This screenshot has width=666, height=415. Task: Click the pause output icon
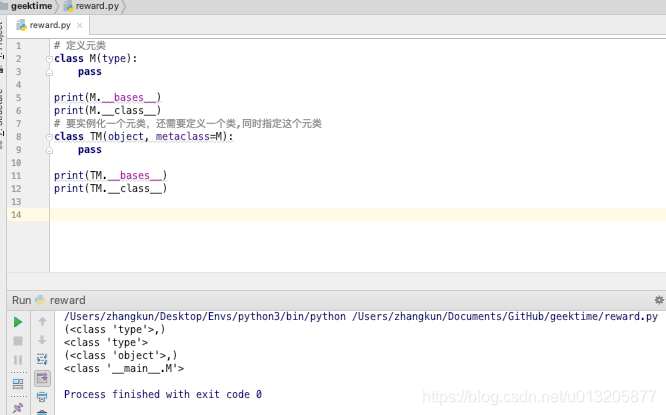18,360
